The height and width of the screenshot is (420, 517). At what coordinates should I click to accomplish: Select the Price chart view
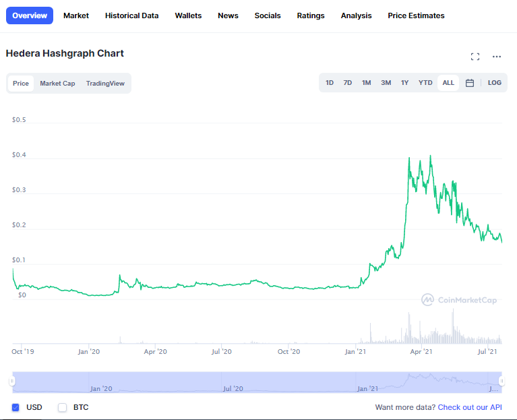coord(21,84)
